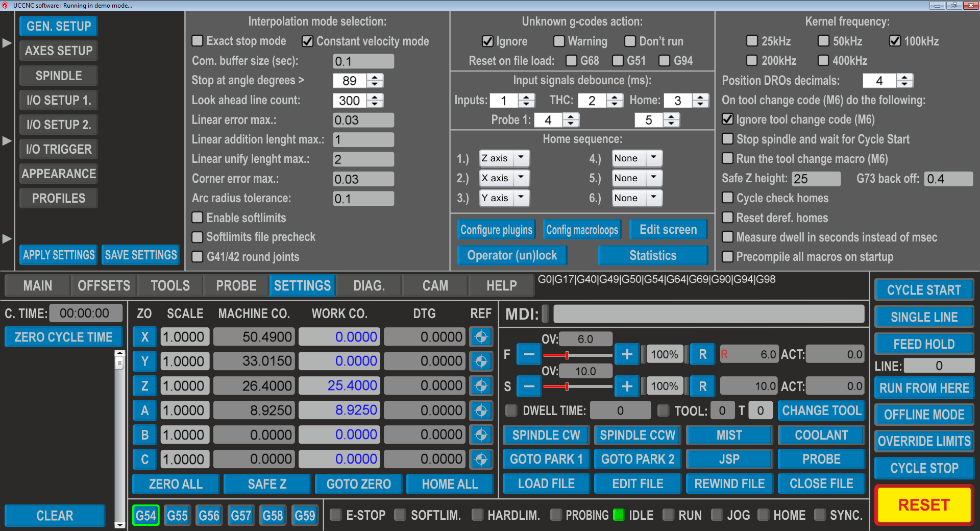Click the A axis zero button

[x=144, y=411]
